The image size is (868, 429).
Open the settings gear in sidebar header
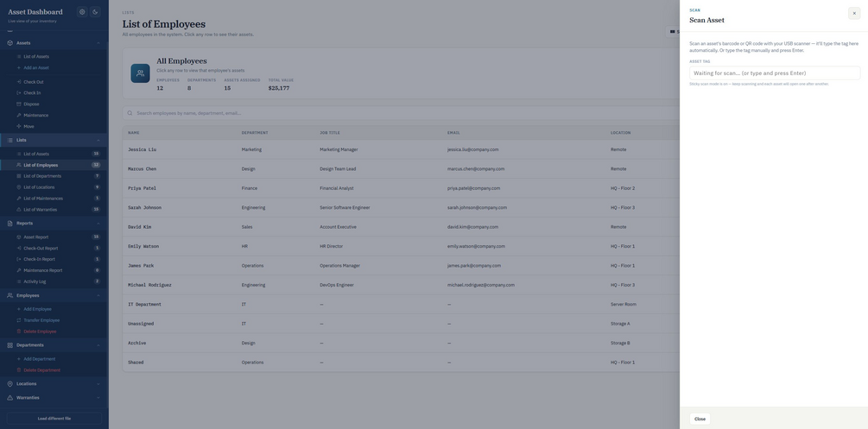[x=82, y=11]
